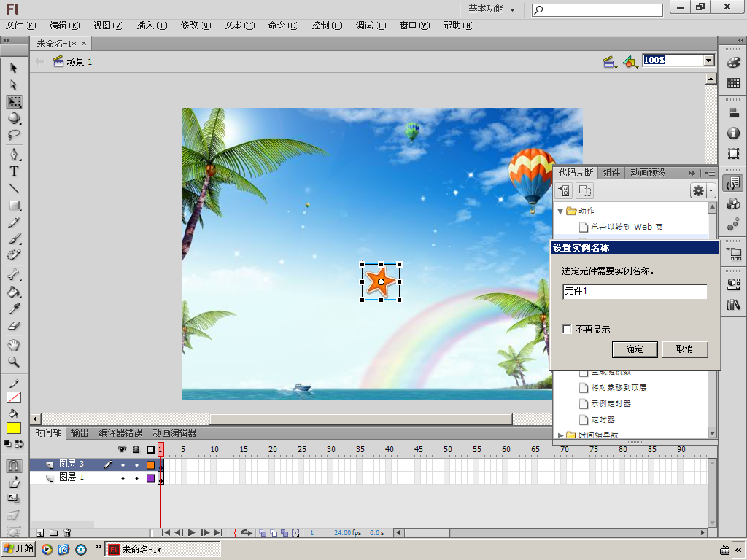Click the Edit Scene clapper icon
Image resolution: width=747 pixels, height=560 pixels.
pos(609,61)
